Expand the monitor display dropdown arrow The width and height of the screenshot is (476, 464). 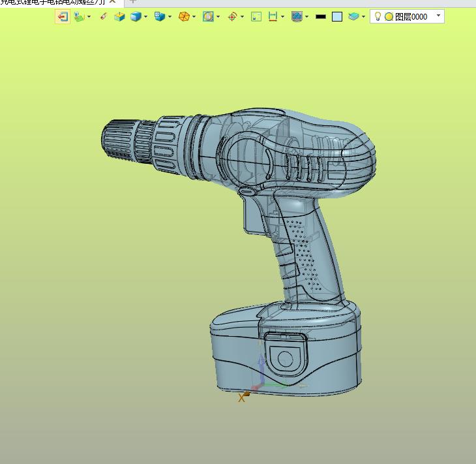point(307,16)
